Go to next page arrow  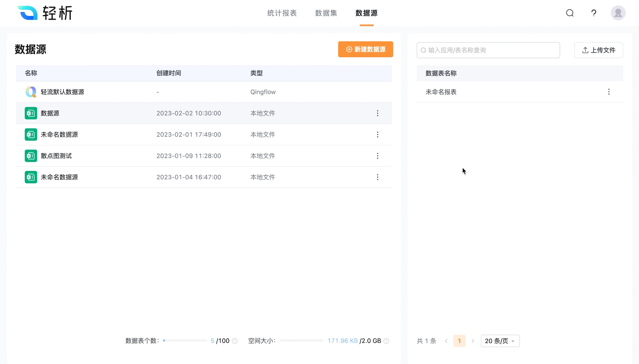pyautogui.click(x=473, y=341)
